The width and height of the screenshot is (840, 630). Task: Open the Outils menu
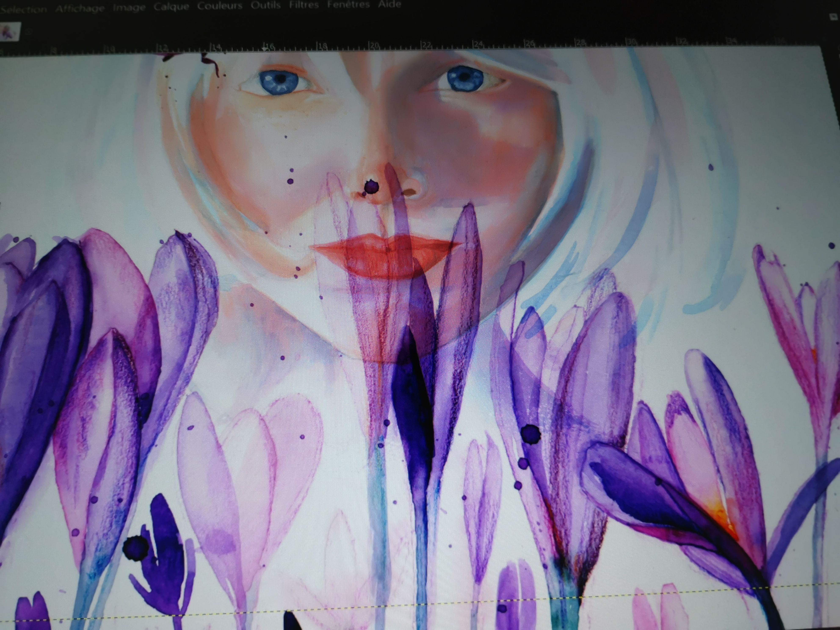(x=265, y=5)
